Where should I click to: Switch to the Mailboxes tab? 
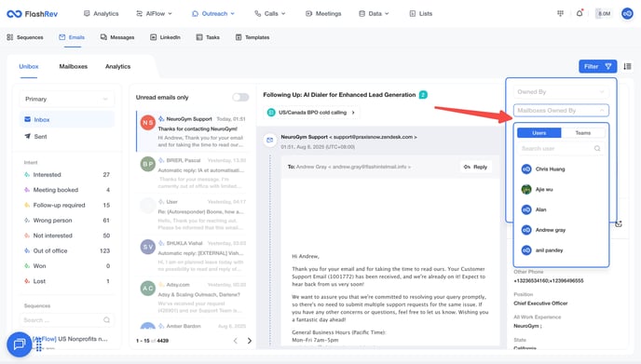[x=74, y=66]
